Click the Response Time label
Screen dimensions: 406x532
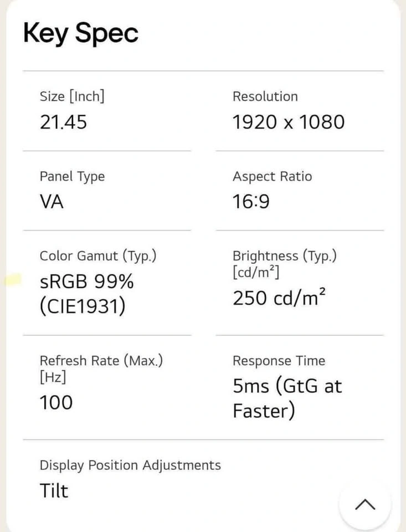click(x=279, y=361)
